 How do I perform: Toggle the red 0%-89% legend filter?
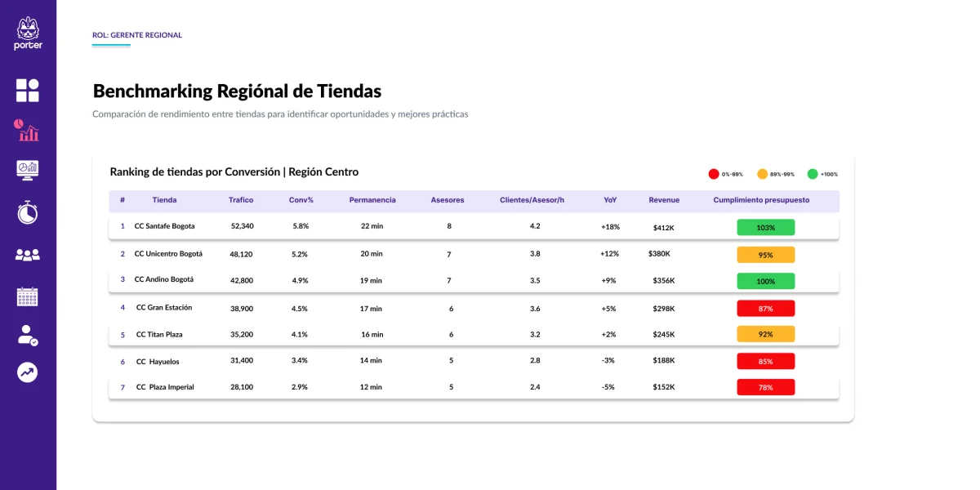(x=725, y=173)
